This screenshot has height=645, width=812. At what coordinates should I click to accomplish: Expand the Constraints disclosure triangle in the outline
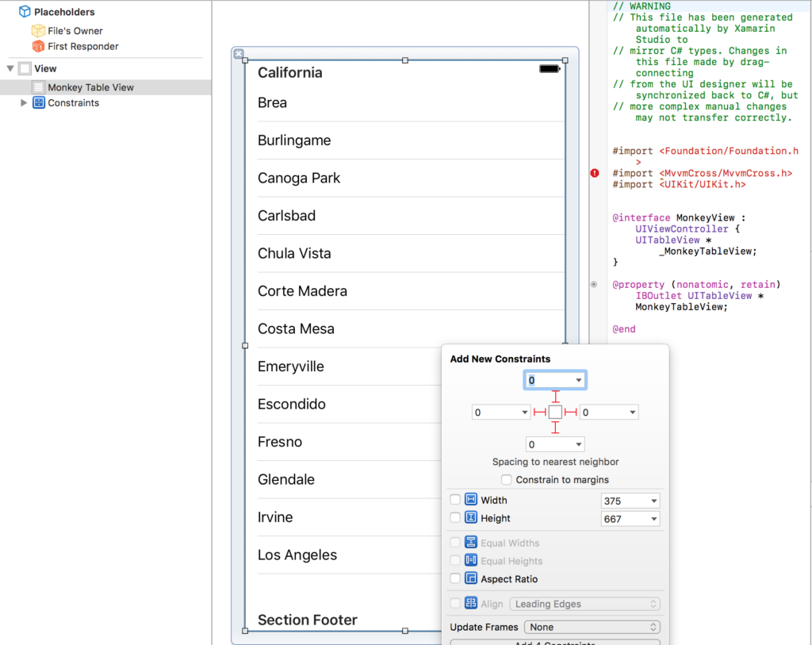[x=23, y=102]
